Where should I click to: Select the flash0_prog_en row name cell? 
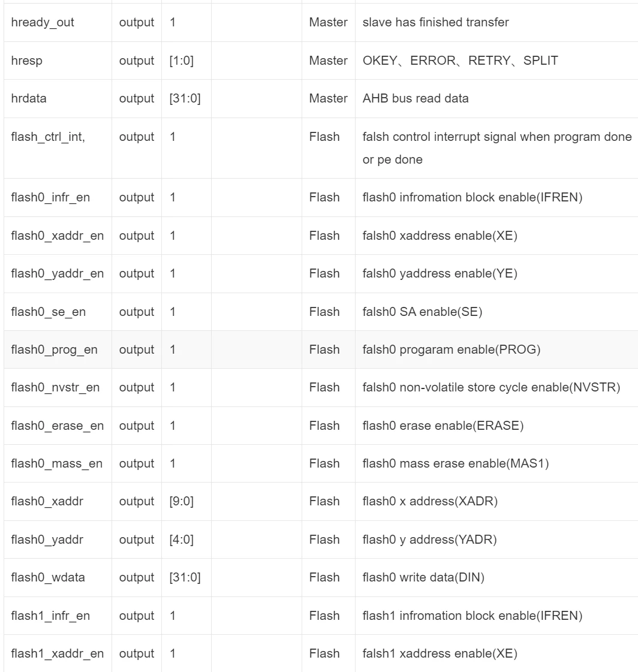click(54, 349)
